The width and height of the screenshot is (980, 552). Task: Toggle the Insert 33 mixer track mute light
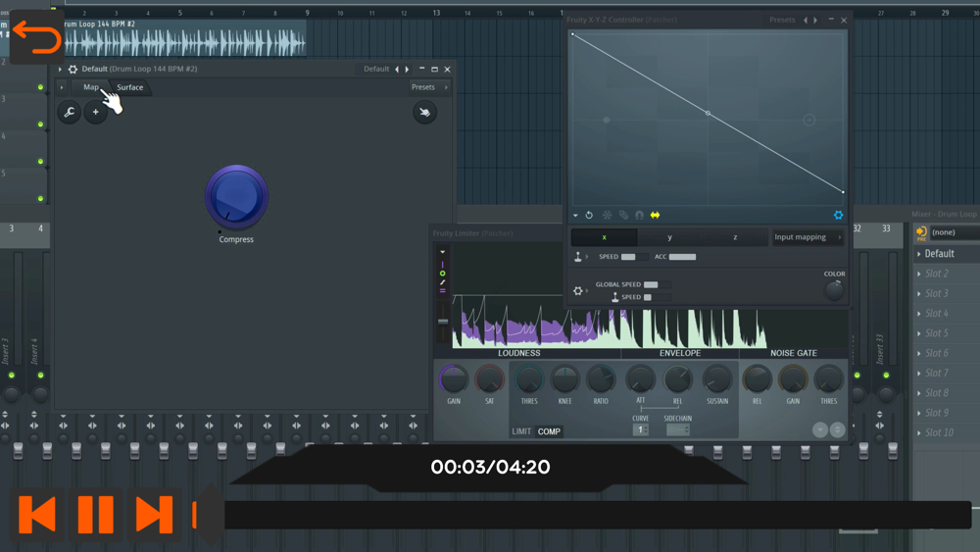tap(886, 376)
